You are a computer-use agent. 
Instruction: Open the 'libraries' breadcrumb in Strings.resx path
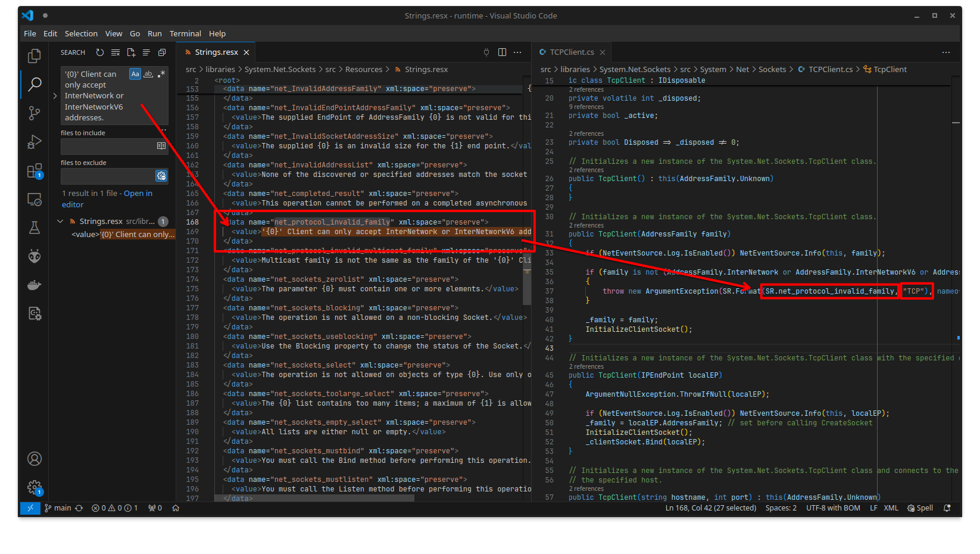220,70
